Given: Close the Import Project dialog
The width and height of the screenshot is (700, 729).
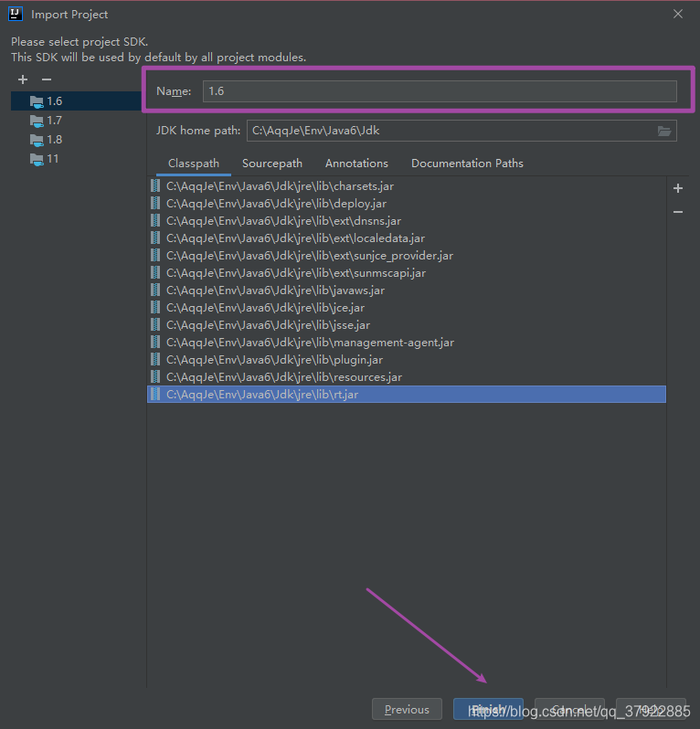Looking at the screenshot, I should point(678,14).
